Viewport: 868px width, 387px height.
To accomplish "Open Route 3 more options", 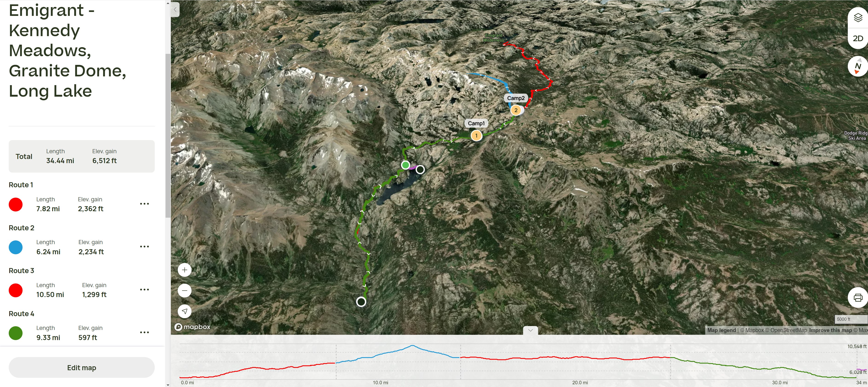I will 145,290.
